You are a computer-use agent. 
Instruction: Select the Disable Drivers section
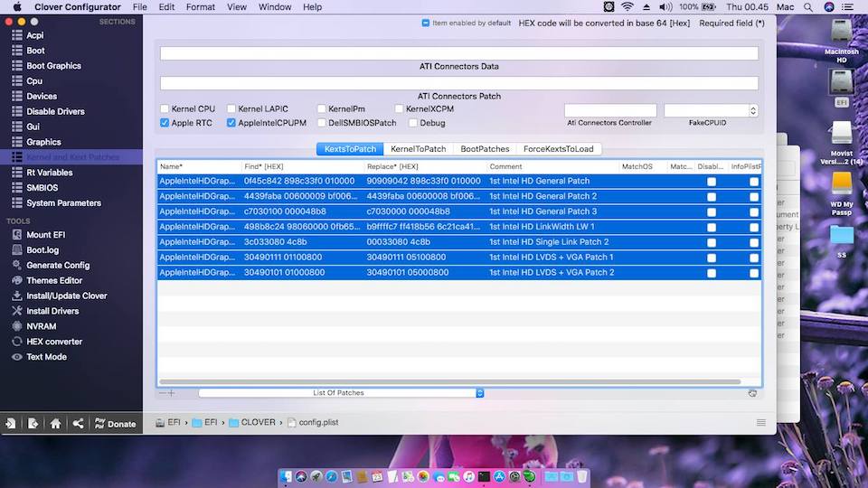[55, 111]
